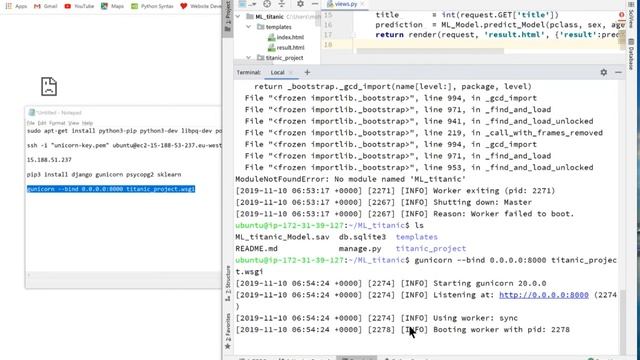Click the 15.188.51.237 IP line in Notepad
The image size is (640, 360).
pyautogui.click(x=49, y=160)
